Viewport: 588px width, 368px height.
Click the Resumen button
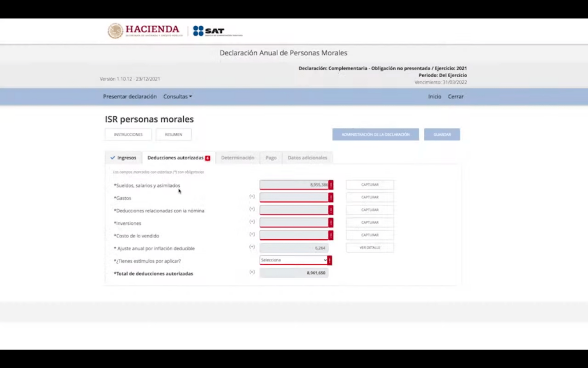pyautogui.click(x=173, y=134)
